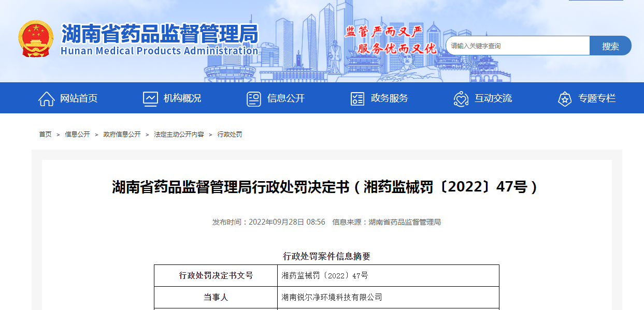Image resolution: width=644 pixels, height=310 pixels.
Task: Click the 行政处罚决定书文号 header cell
Action: (x=216, y=275)
